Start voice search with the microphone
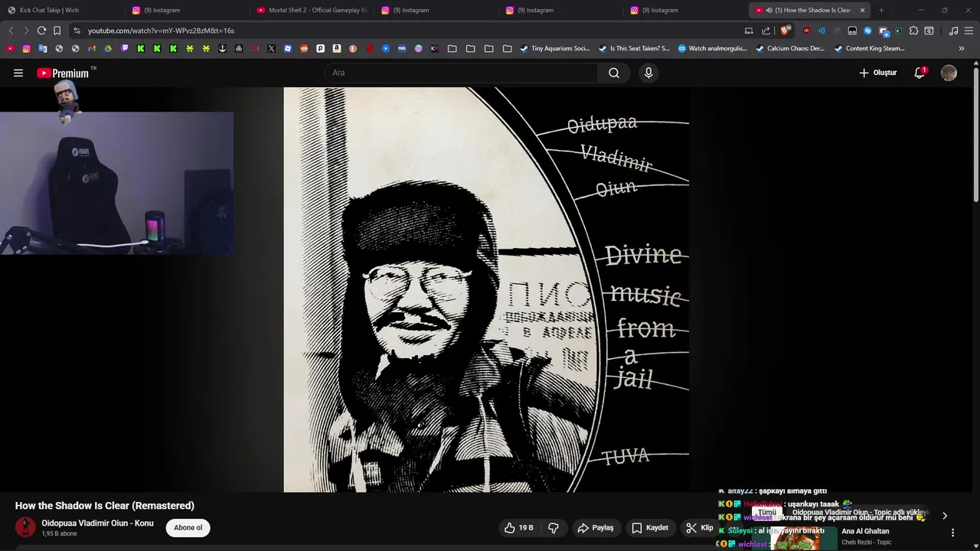 pos(648,73)
